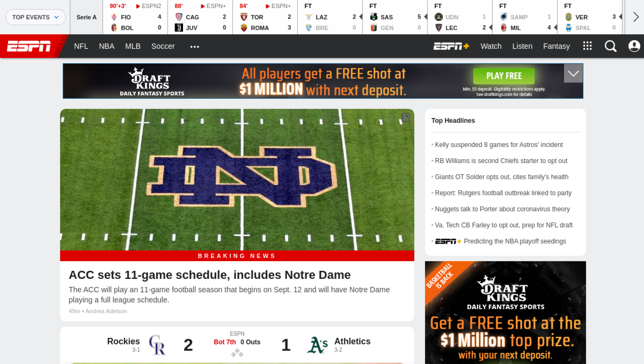
Task: Click PLAY FREE on DraftKings banner
Action: [x=504, y=75]
